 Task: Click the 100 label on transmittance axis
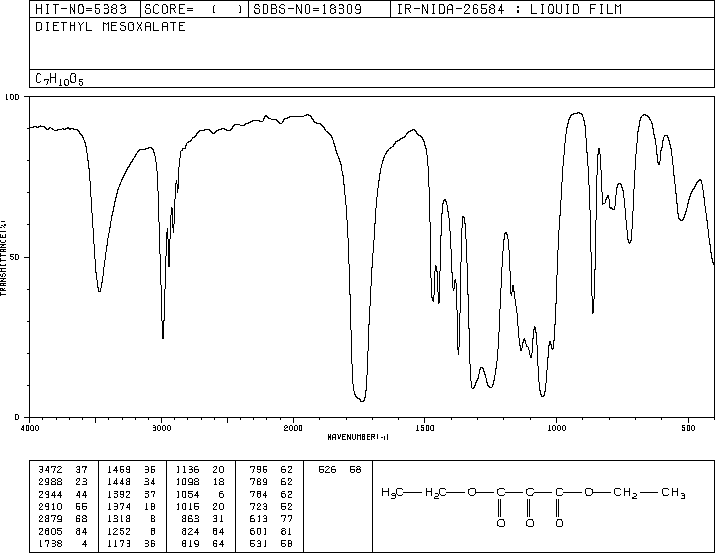[x=12, y=97]
